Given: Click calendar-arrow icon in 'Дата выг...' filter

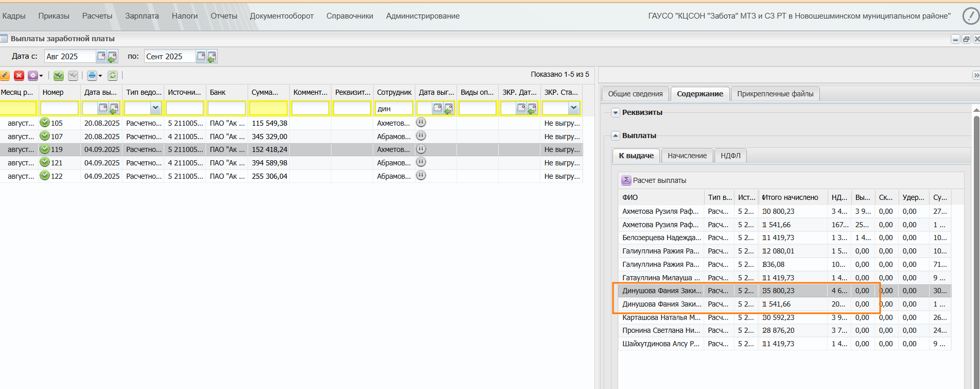Looking at the screenshot, I should [x=448, y=108].
